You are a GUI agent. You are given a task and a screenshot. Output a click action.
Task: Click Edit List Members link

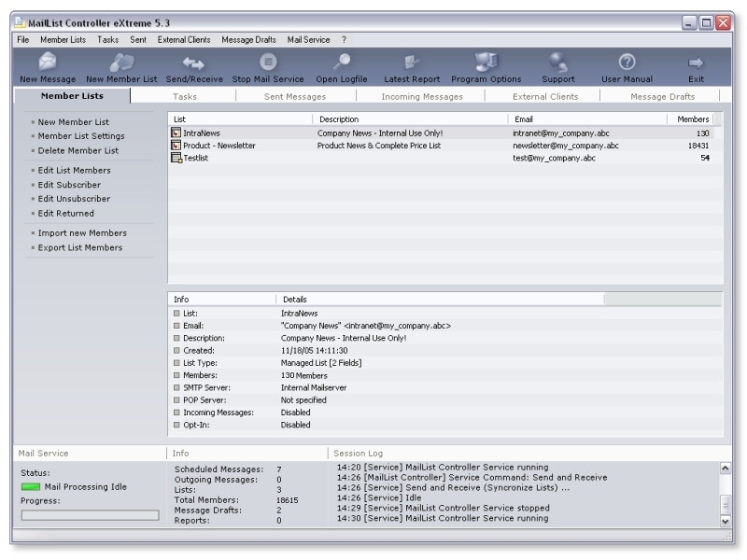(75, 170)
